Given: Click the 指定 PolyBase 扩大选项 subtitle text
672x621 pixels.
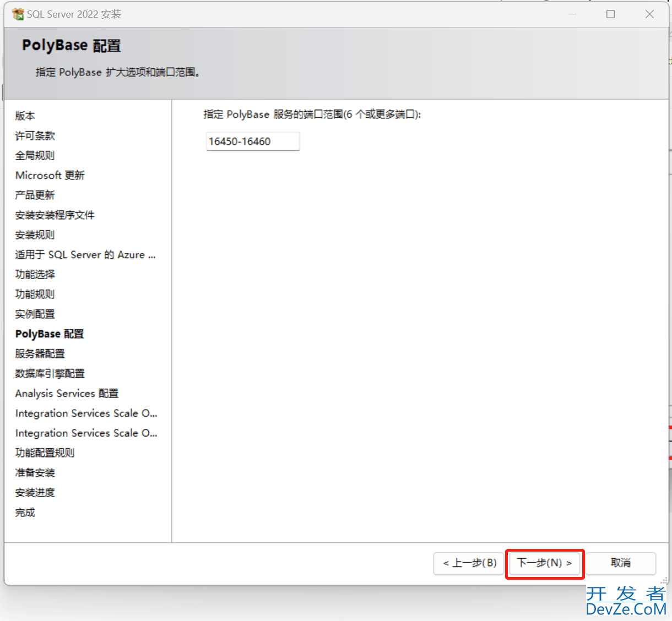Looking at the screenshot, I should click(117, 72).
